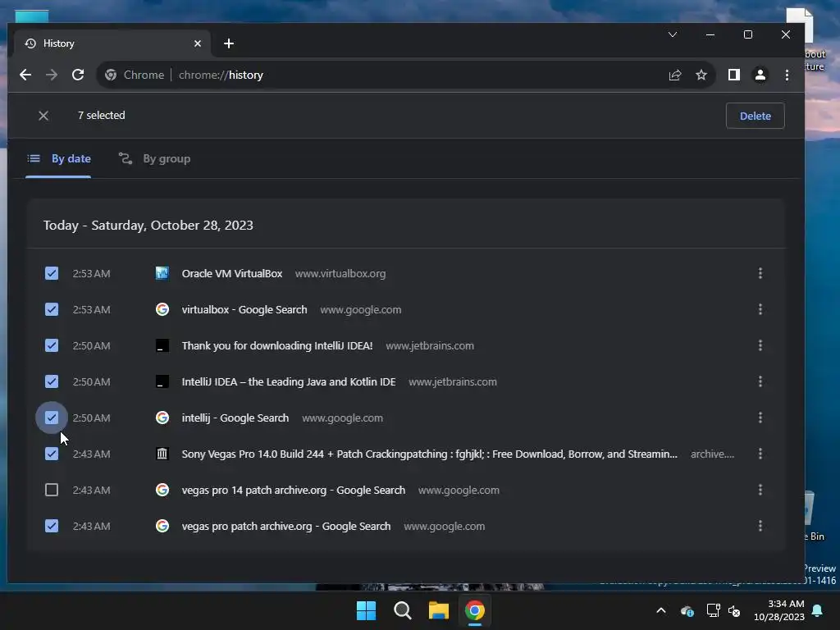The height and width of the screenshot is (630, 840).
Task: Open vegas pro patch archive.org search link
Action: coord(286,526)
